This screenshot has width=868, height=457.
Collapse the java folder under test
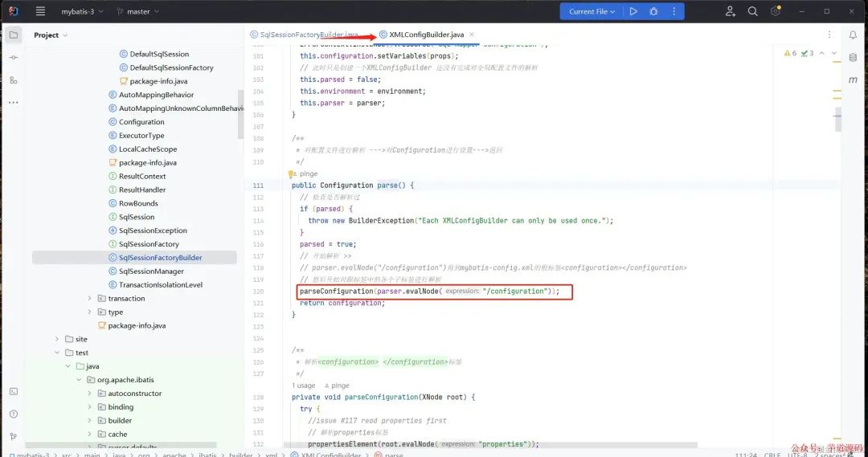(x=68, y=366)
